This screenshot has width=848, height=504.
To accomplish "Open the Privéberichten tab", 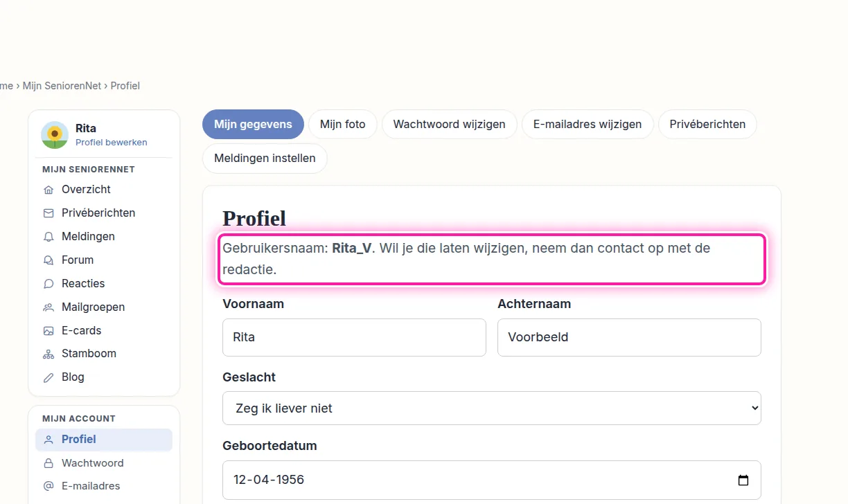I will click(x=707, y=125).
